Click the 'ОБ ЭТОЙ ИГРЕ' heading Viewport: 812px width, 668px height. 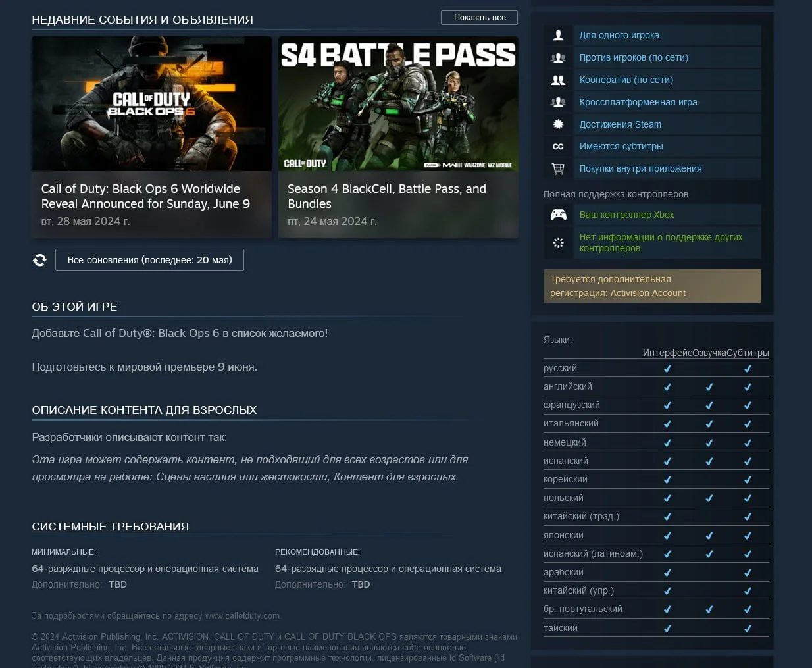[x=74, y=307]
